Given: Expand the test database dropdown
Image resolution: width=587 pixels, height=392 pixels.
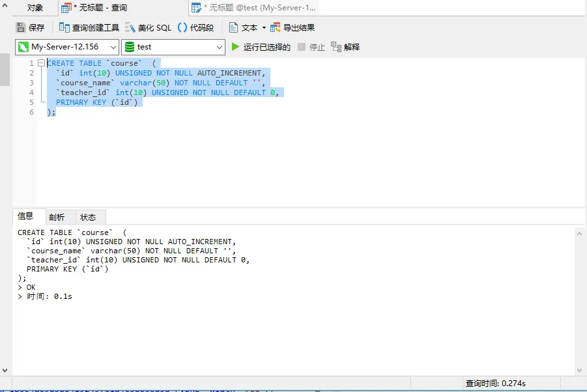Looking at the screenshot, I should tap(219, 47).
